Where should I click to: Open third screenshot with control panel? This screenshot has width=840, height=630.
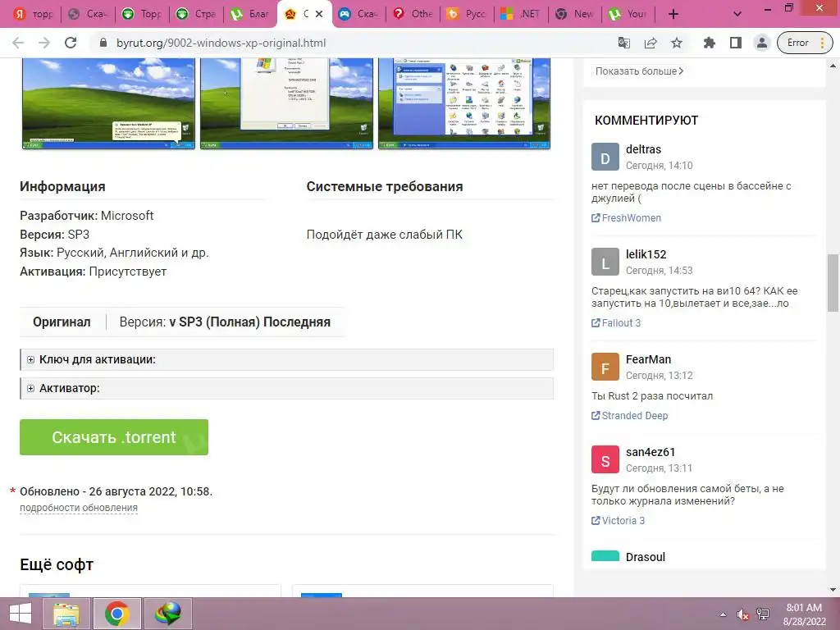point(464,103)
